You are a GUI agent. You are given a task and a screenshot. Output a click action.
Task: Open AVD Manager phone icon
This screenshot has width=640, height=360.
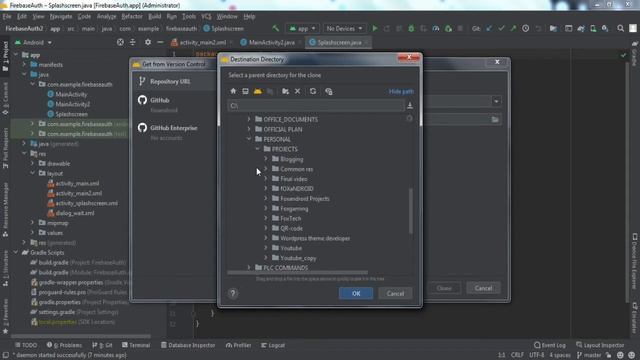(593, 29)
